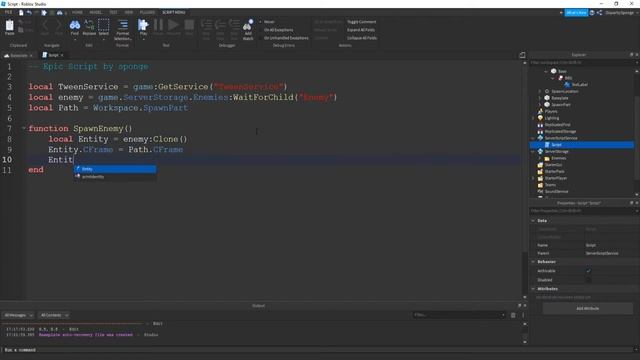Click clear output trash icon
This screenshot has height=360, width=640.
(513, 315)
